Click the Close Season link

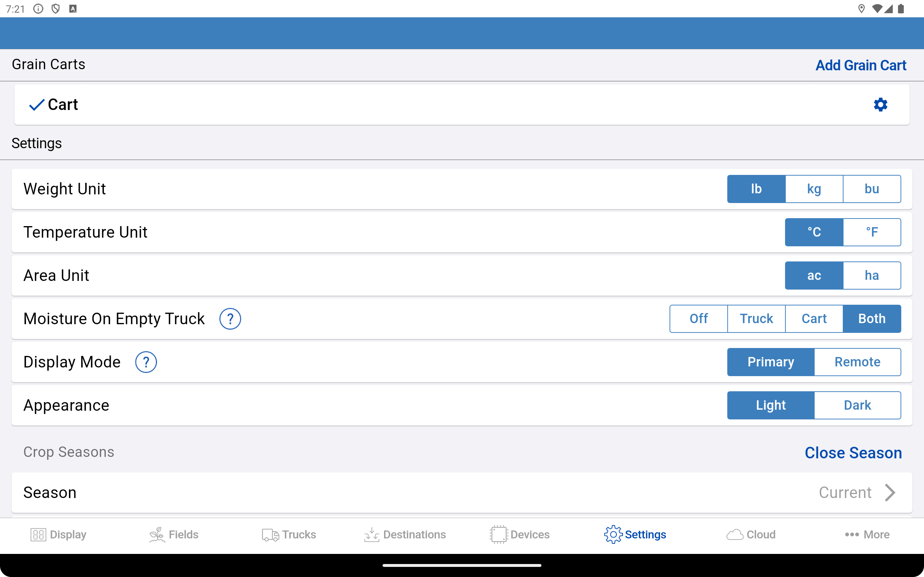pyautogui.click(x=853, y=453)
